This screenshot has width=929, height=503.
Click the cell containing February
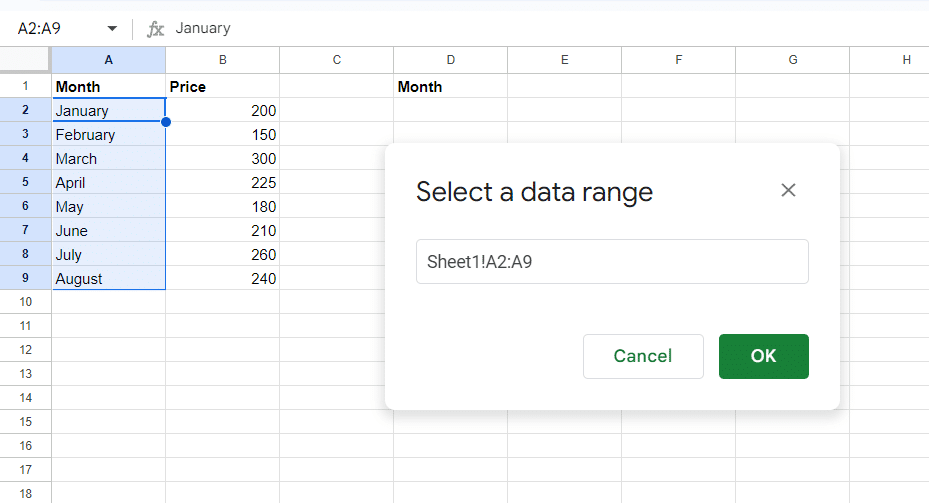tap(108, 135)
